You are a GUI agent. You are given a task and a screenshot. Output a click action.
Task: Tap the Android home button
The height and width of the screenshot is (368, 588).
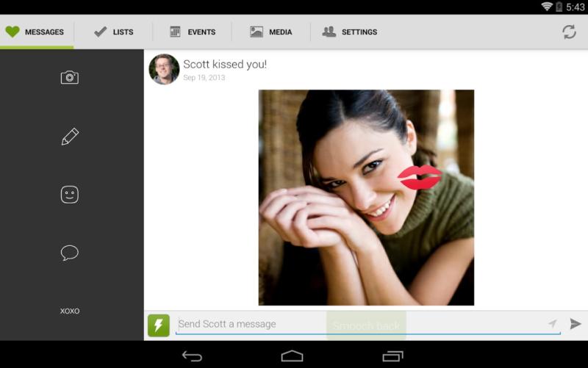tap(292, 356)
